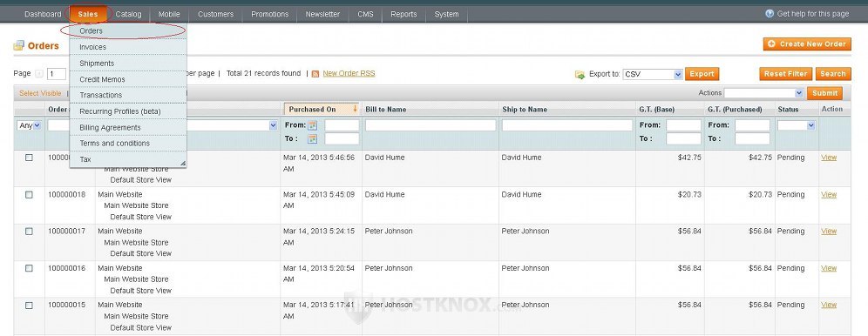Open the Mobile menu
Viewport: 868px width, 336px height.
coord(169,15)
